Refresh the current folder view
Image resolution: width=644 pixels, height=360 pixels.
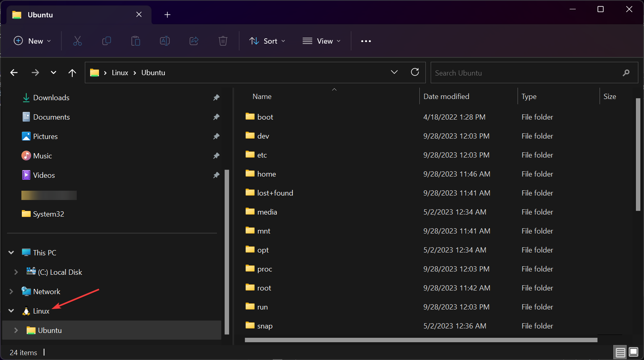click(x=415, y=72)
